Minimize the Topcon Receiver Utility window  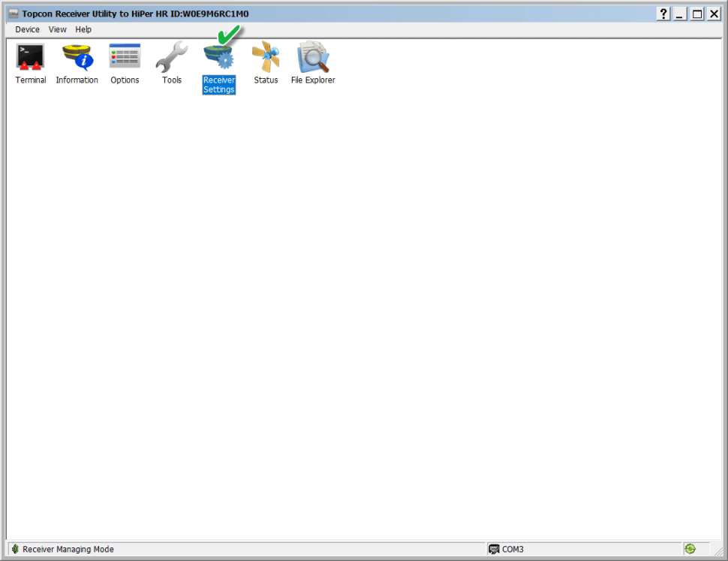coord(680,14)
